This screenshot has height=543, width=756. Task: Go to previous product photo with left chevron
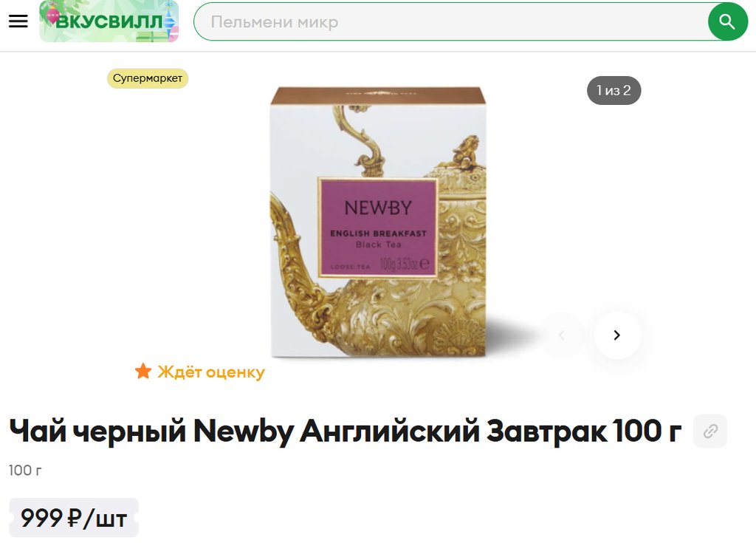[x=561, y=335]
